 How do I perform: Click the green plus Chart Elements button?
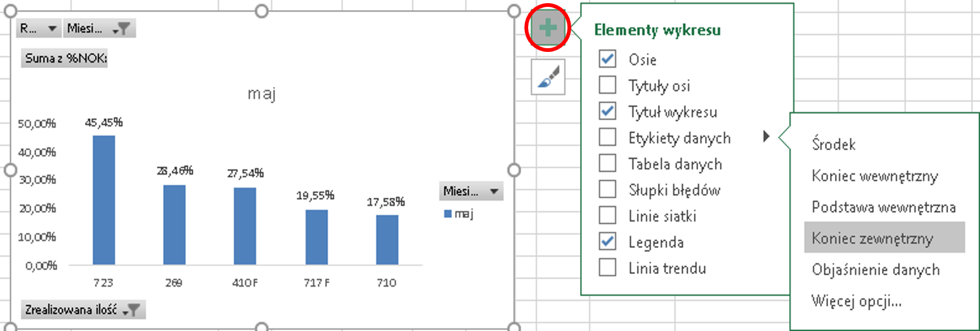pyautogui.click(x=548, y=28)
